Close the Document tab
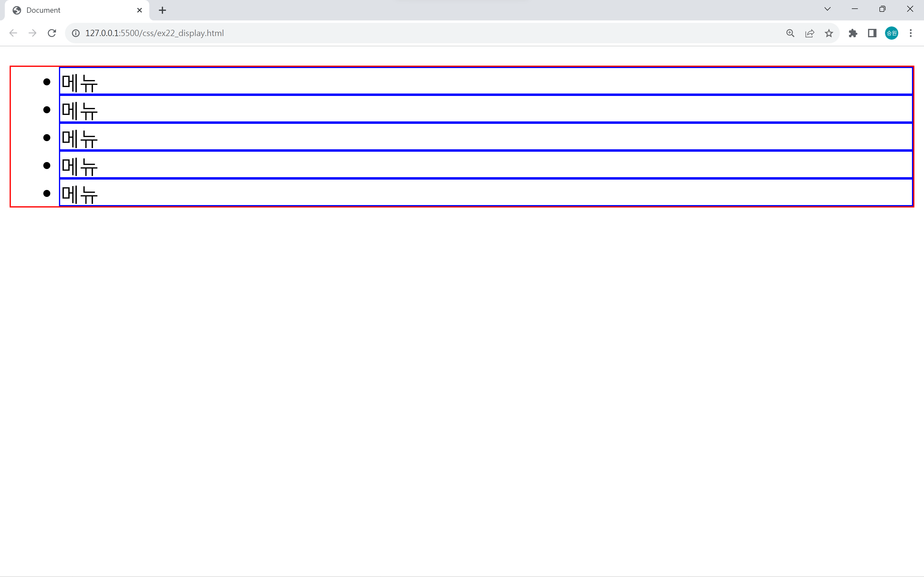 (x=139, y=10)
